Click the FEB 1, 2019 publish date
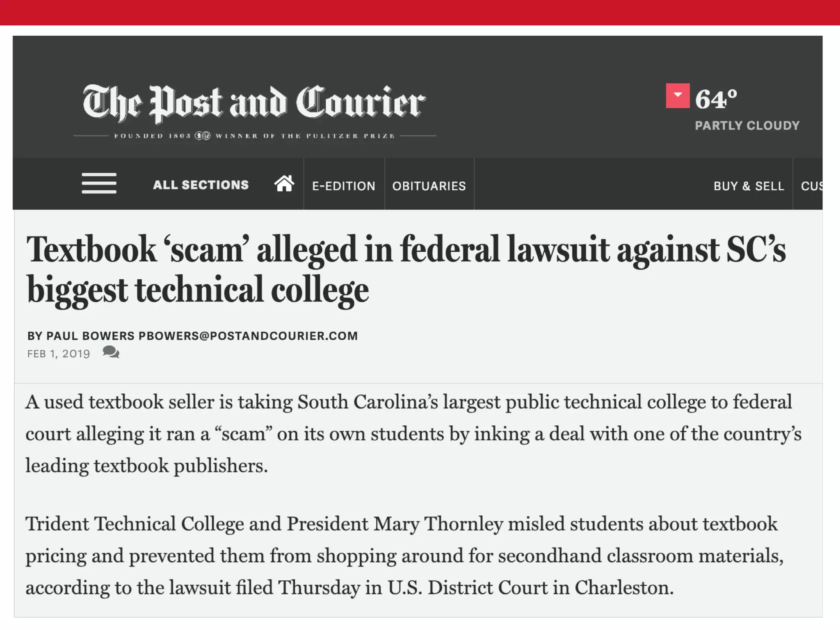Viewport: 840px width, 630px height. tap(59, 354)
